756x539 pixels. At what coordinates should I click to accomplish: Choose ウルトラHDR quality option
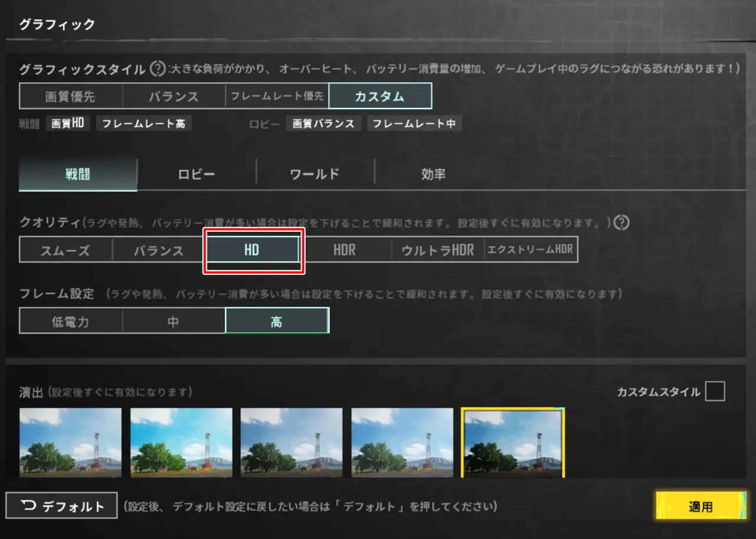pos(438,250)
